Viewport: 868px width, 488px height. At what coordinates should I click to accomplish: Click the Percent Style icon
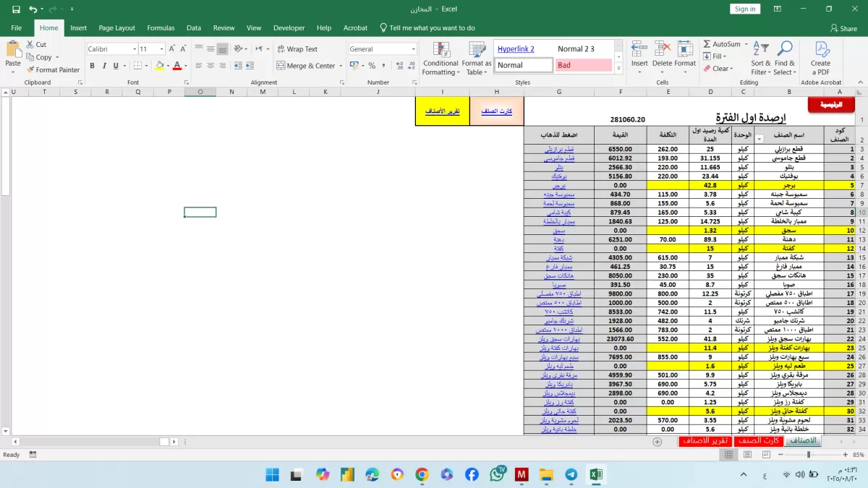[x=372, y=66]
